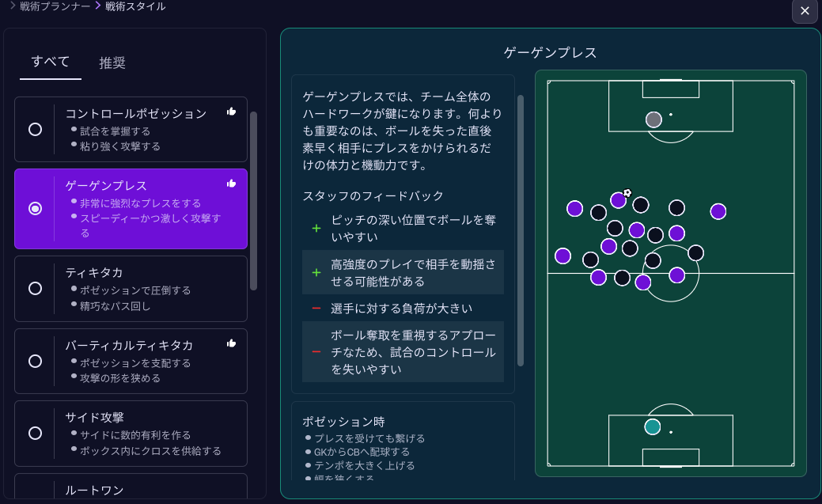Select a purple player marker near the center circle
The width and height of the screenshot is (822, 504).
coord(676,275)
